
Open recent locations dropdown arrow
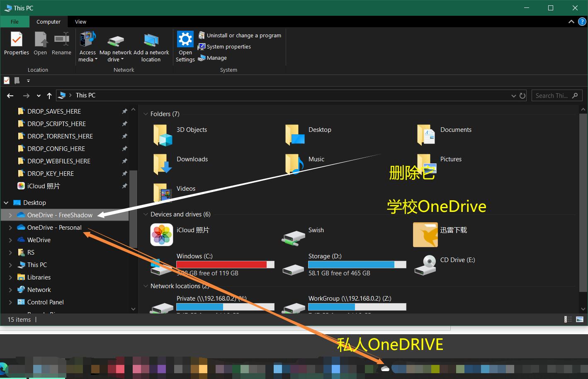(39, 96)
